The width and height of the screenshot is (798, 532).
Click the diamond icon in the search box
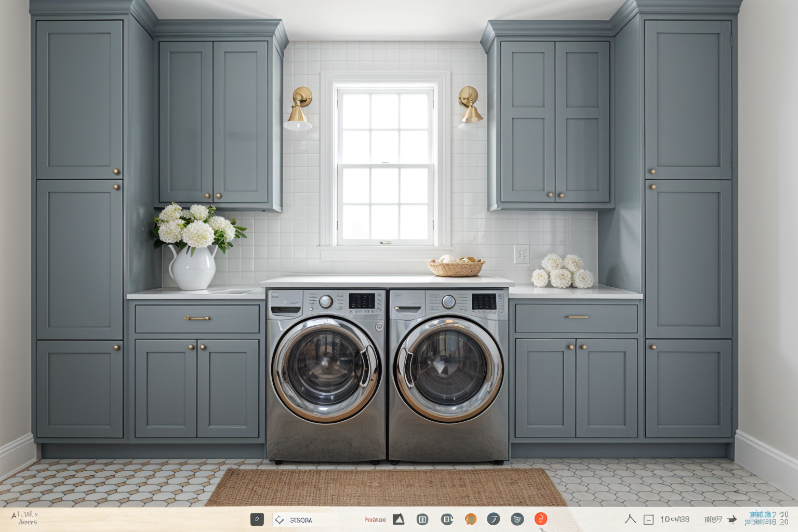pos(280,520)
